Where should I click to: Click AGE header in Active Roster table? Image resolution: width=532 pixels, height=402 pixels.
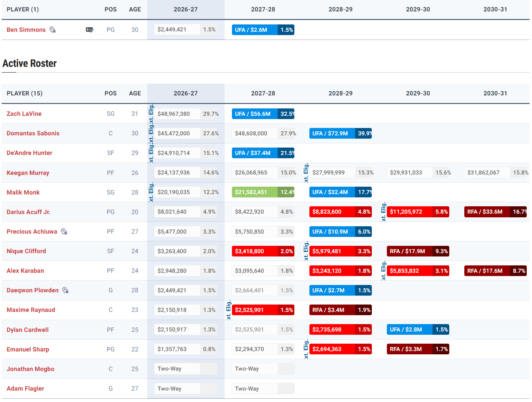pos(135,93)
